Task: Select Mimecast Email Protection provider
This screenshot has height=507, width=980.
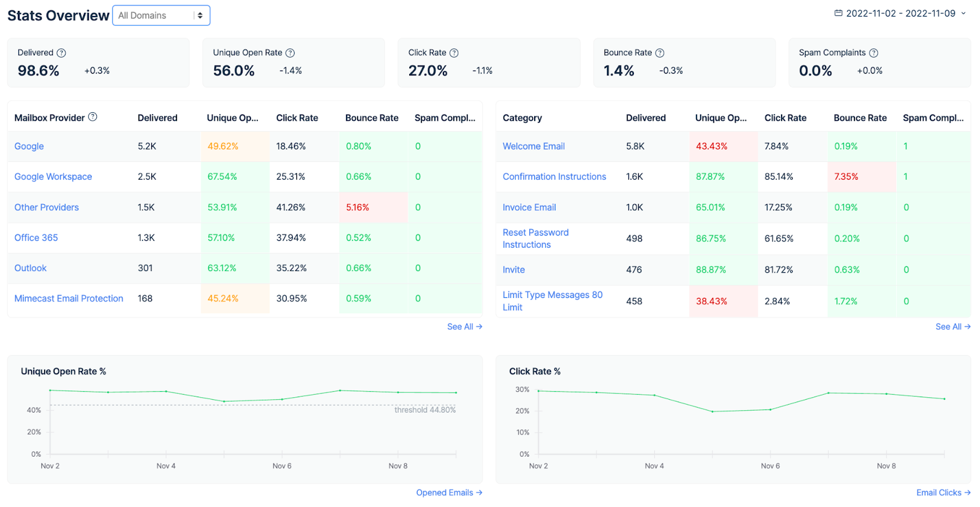Action: [x=69, y=299]
